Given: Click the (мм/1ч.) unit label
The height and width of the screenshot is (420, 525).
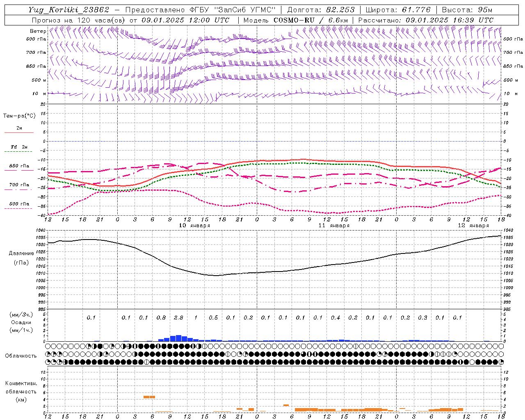Looking at the screenshot, I should pyautogui.click(x=21, y=330).
